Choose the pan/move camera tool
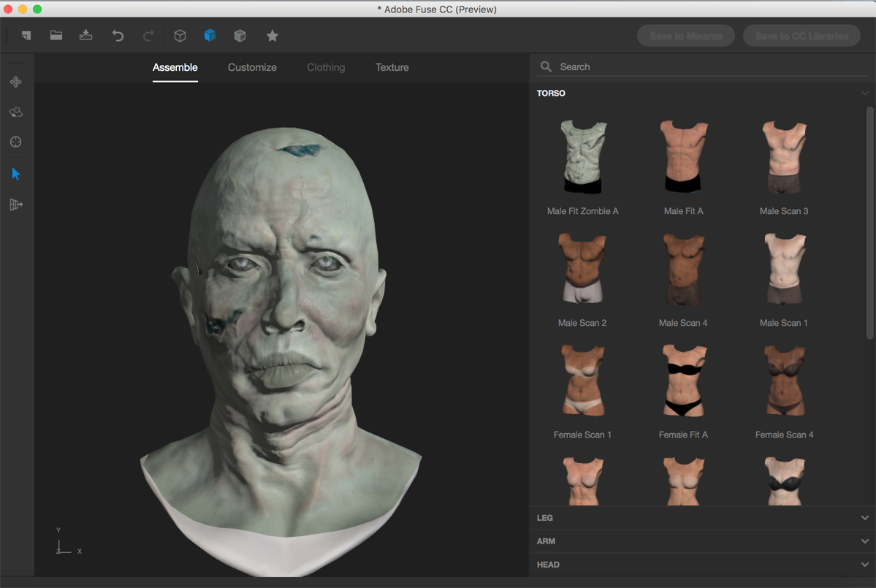Viewport: 876px width, 588px height. click(15, 82)
